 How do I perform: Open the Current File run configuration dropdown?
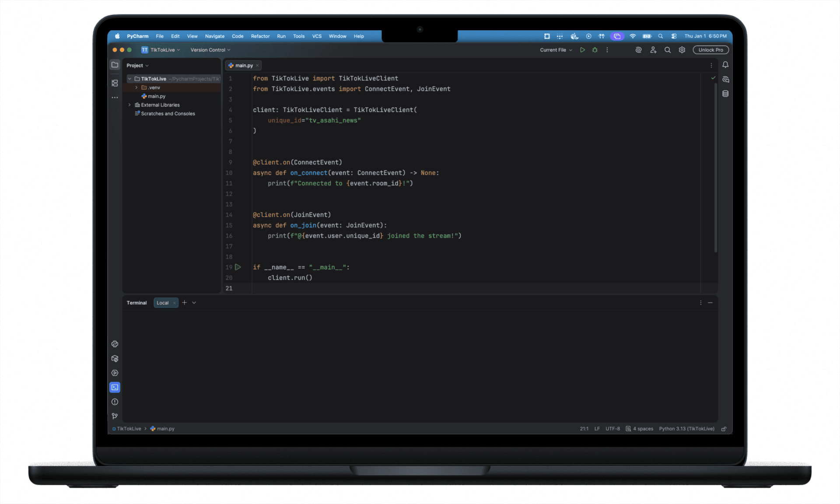556,50
